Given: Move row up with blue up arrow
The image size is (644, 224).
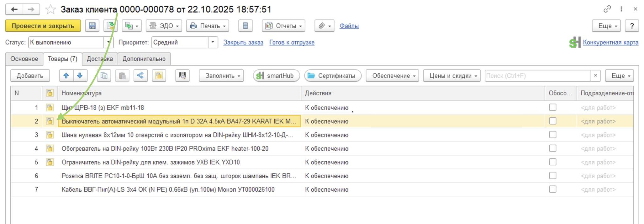Looking at the screenshot, I should coord(66,76).
